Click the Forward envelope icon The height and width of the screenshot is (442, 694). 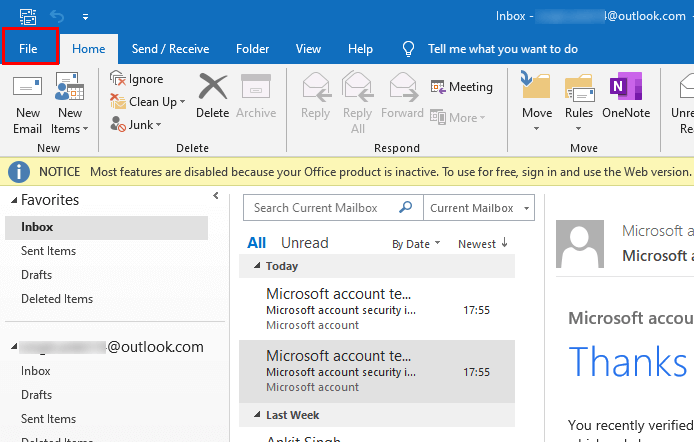[403, 87]
